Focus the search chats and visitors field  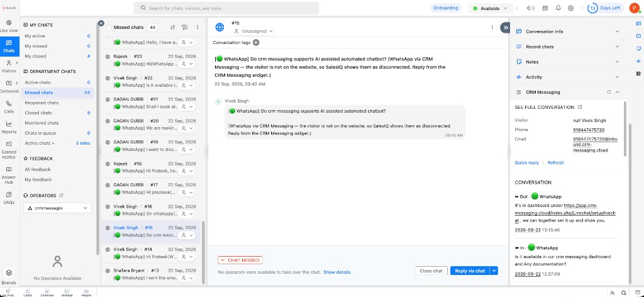coord(226,8)
